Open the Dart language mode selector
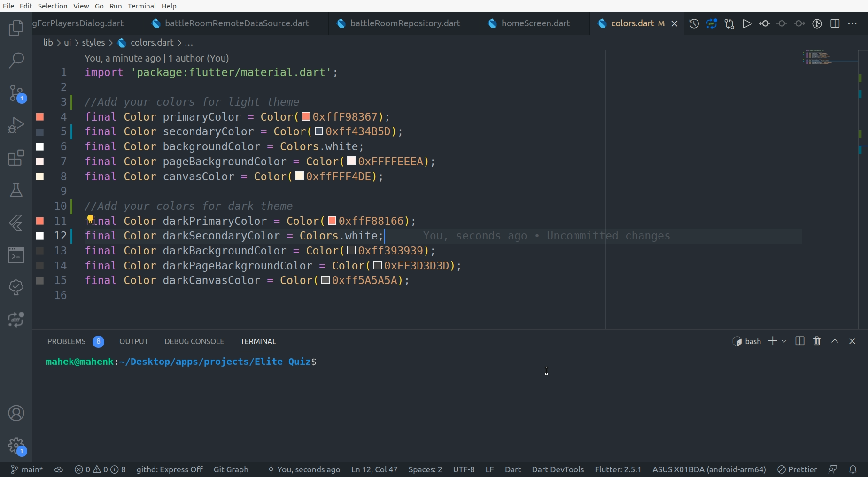The height and width of the screenshot is (477, 868). tap(512, 469)
